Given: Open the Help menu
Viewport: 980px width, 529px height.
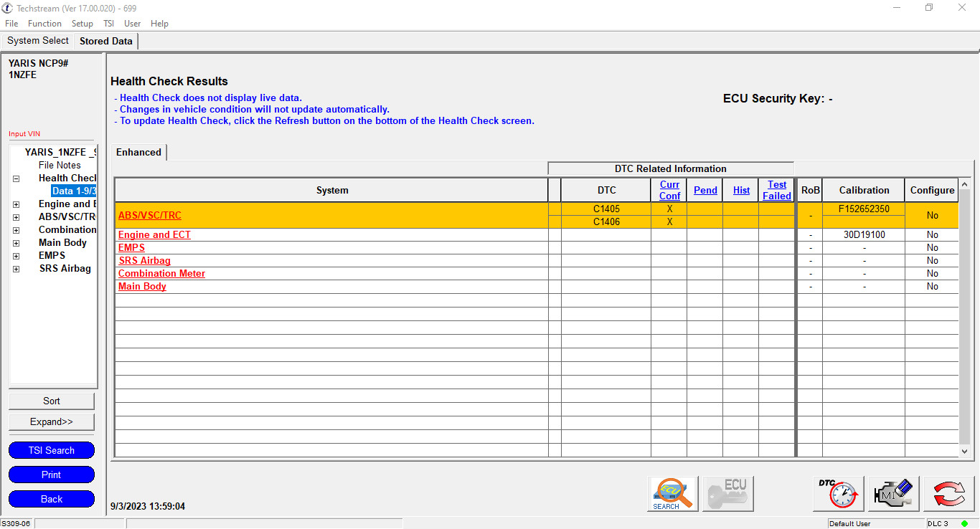Looking at the screenshot, I should tap(159, 24).
